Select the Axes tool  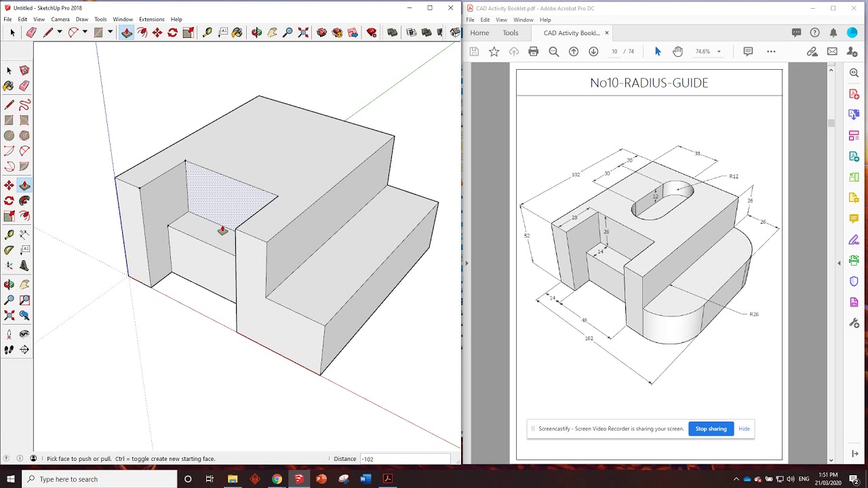click(9, 266)
